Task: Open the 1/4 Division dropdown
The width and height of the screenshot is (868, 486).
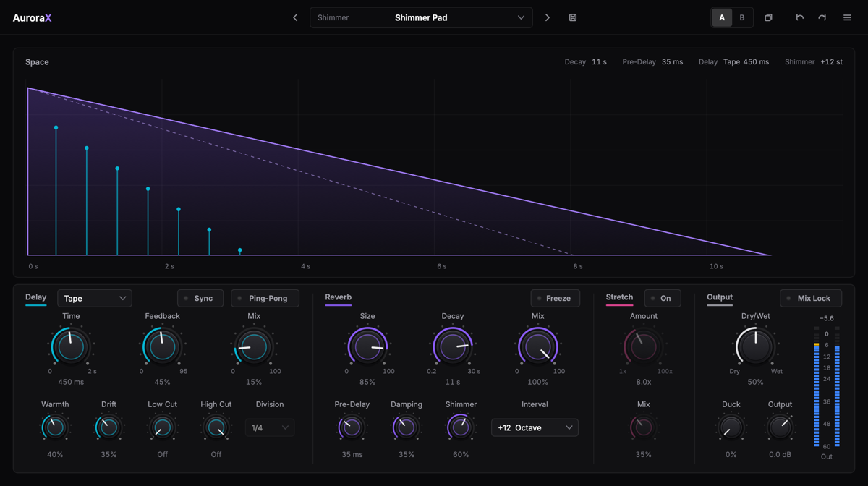Action: click(x=270, y=427)
